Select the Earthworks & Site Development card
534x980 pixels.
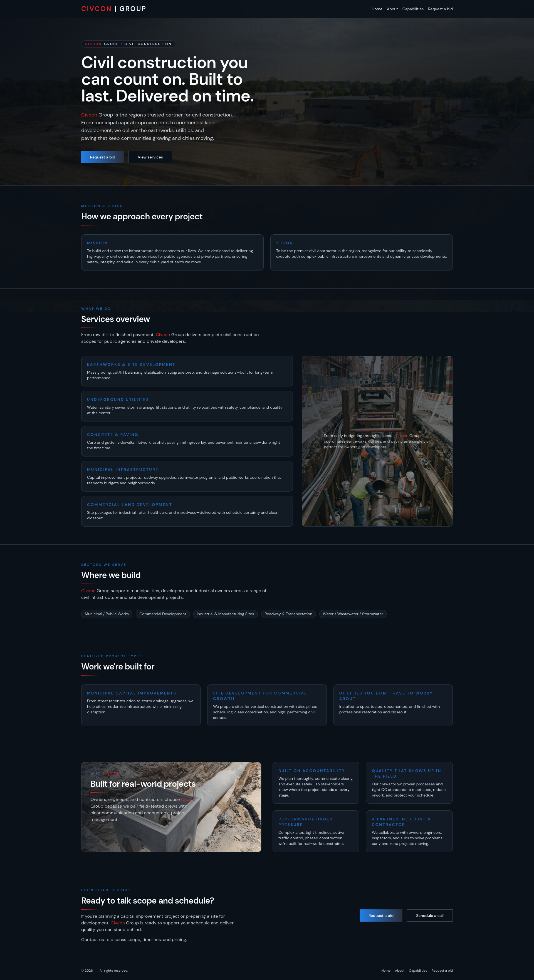click(187, 371)
